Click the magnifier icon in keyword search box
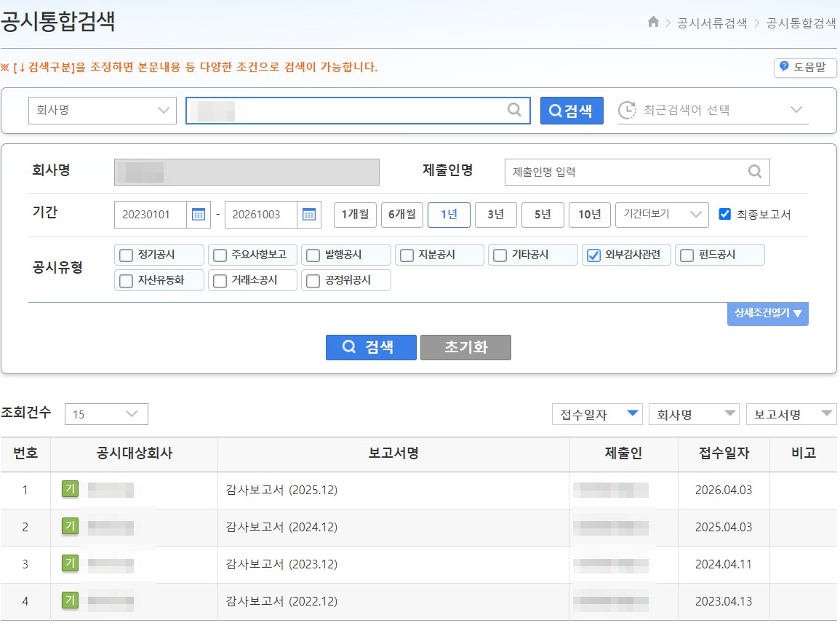840x631 pixels. point(514,110)
